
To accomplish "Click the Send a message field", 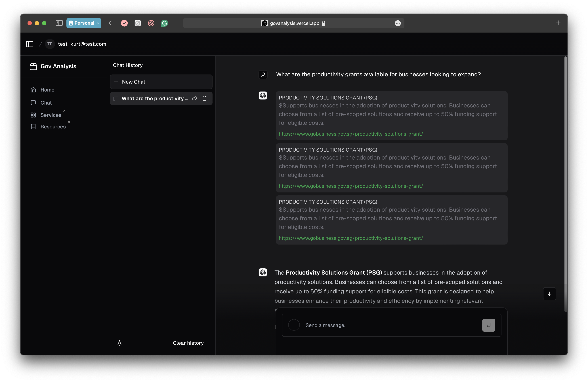I will [390, 325].
